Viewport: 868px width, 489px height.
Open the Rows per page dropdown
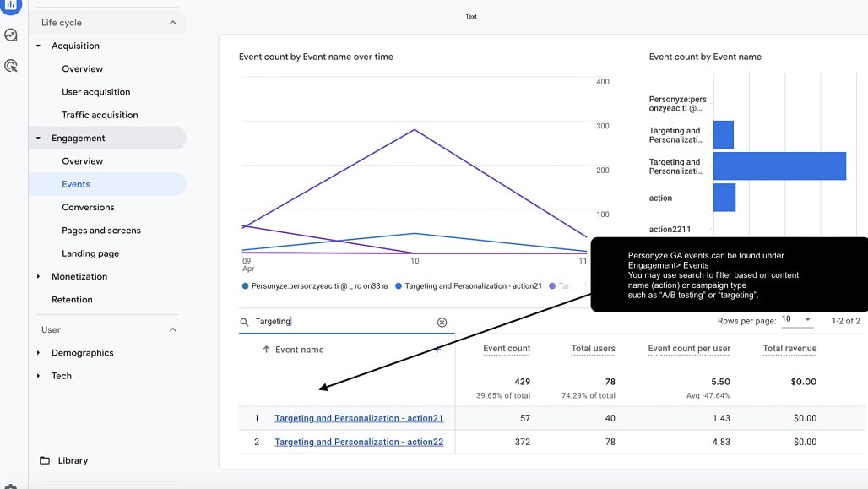coord(796,319)
